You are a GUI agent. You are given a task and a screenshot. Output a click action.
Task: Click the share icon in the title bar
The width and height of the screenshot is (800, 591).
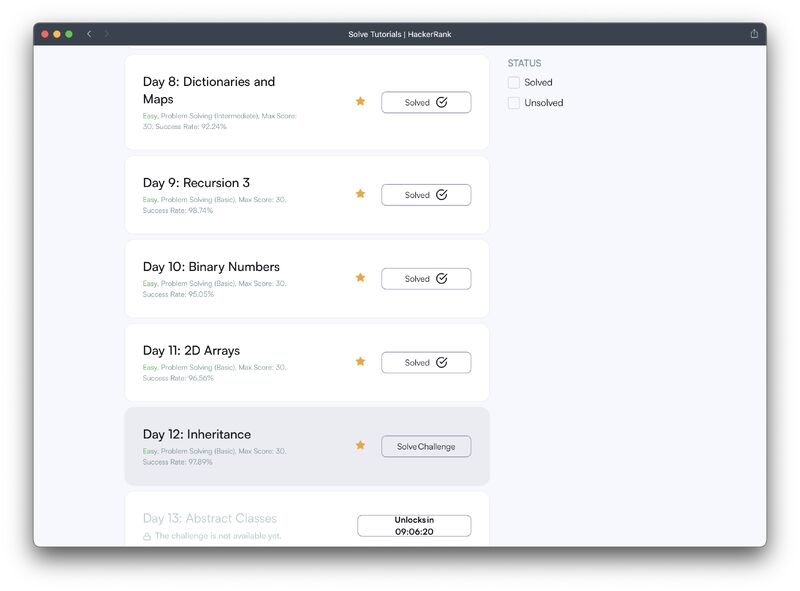click(754, 34)
